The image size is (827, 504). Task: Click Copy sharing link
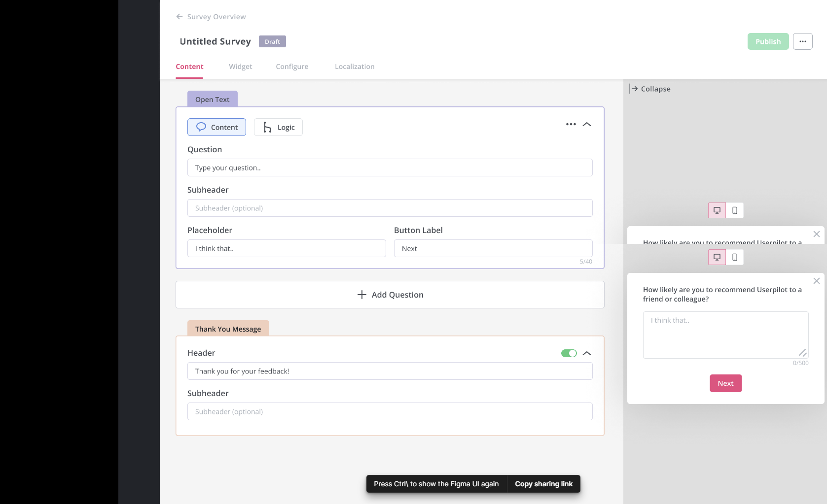click(543, 484)
